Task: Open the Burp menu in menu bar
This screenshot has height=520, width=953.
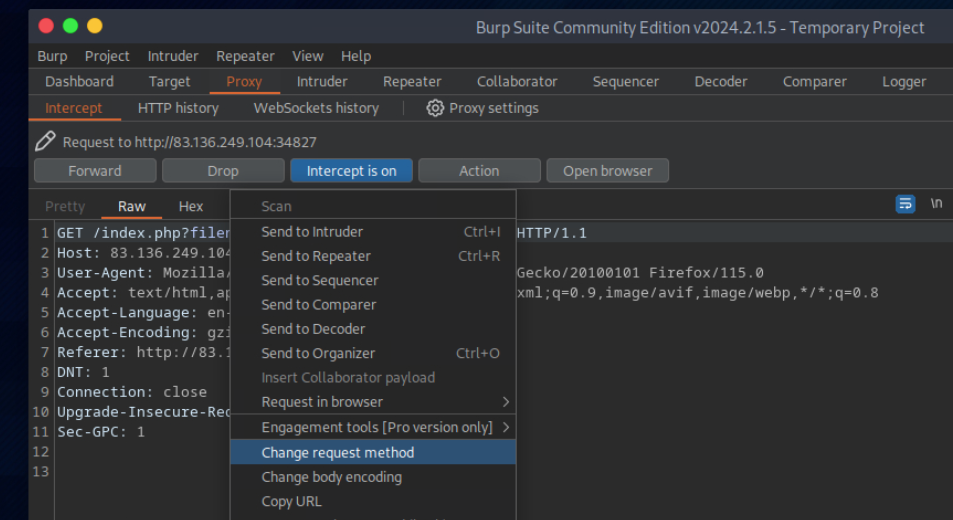Action: (x=52, y=56)
